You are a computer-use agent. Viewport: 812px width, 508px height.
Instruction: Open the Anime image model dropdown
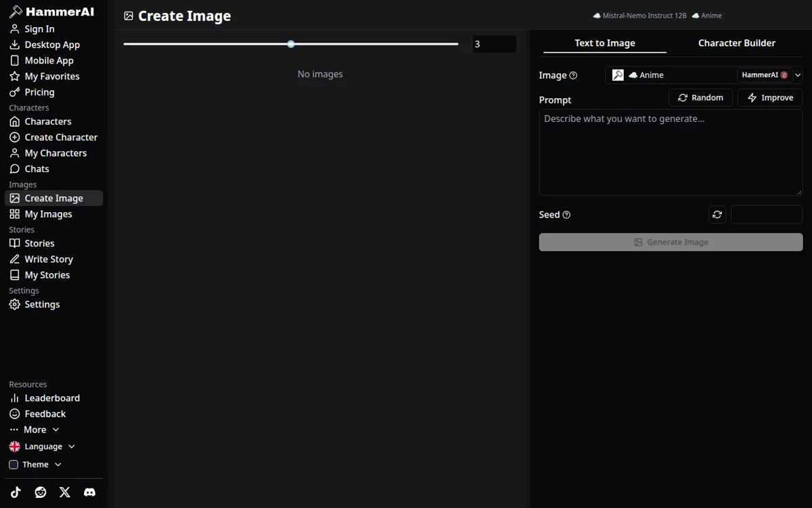[x=704, y=75]
